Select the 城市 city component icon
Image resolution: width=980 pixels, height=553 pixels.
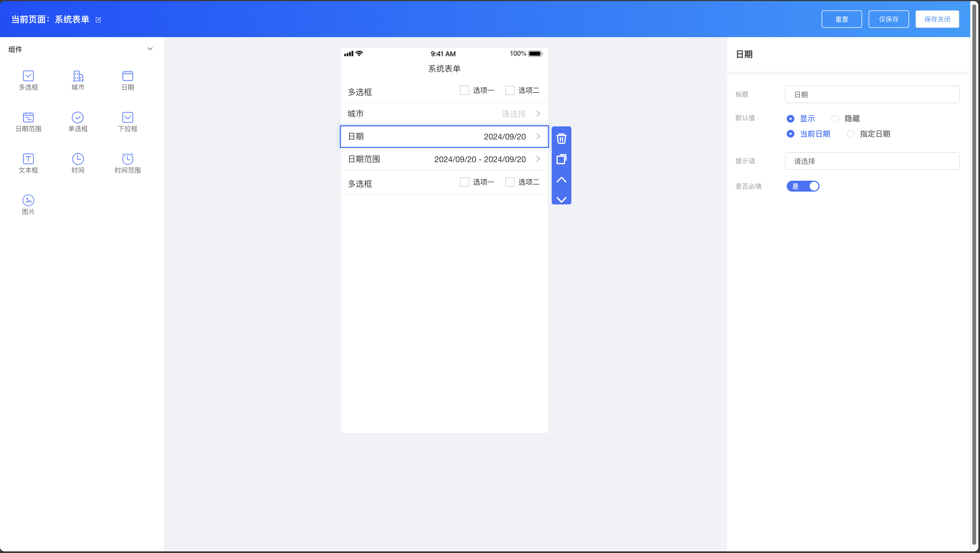pyautogui.click(x=78, y=76)
